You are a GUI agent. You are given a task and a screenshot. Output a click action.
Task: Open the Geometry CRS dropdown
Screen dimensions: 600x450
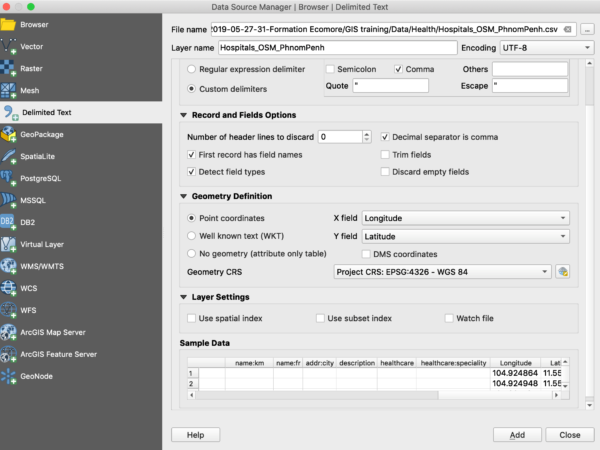[442, 272]
